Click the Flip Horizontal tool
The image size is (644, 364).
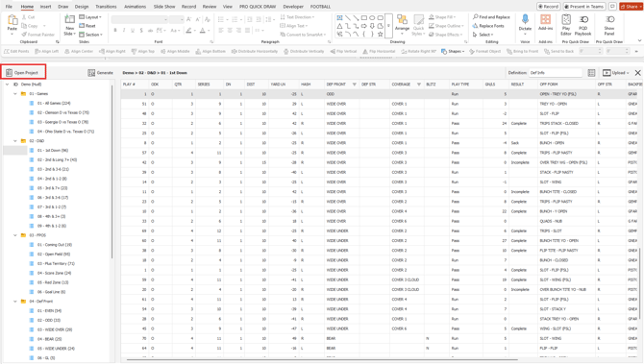click(379, 51)
